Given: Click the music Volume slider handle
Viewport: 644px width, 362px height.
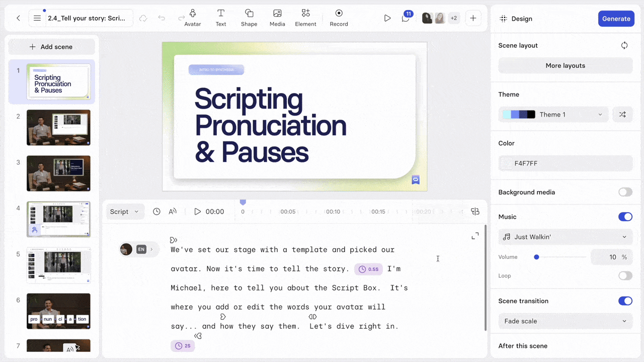Looking at the screenshot, I should 536,257.
